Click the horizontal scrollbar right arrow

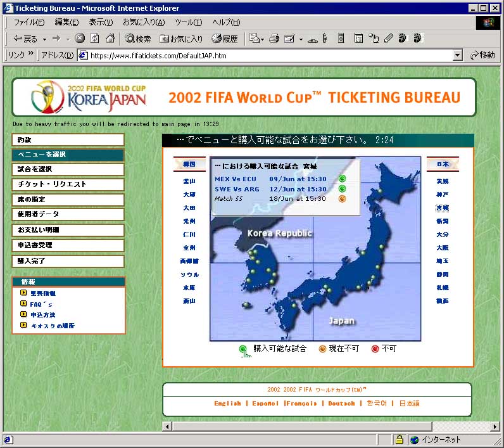(x=495, y=426)
